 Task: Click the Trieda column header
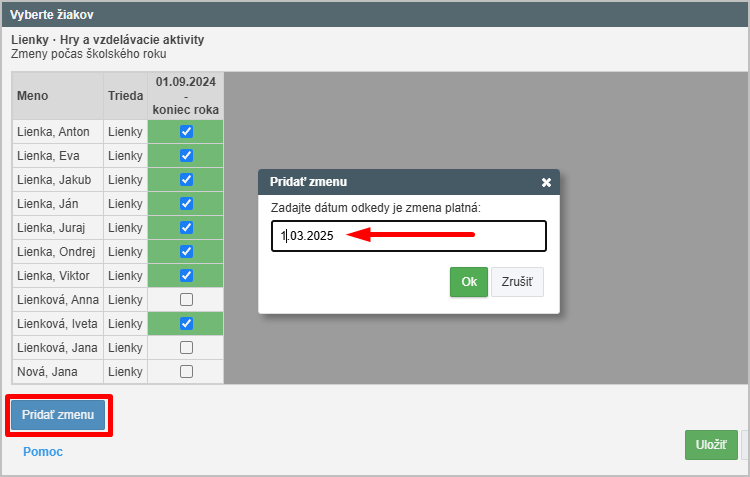tap(125, 96)
